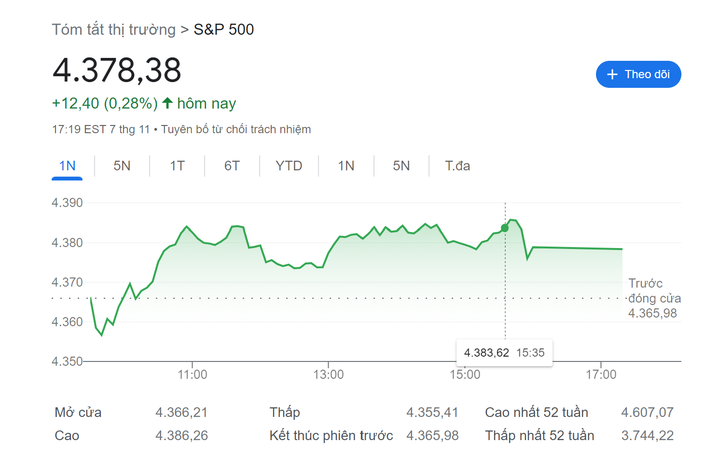Choose the 5N tab beside T.đa
The image size is (720, 457).
(x=401, y=166)
